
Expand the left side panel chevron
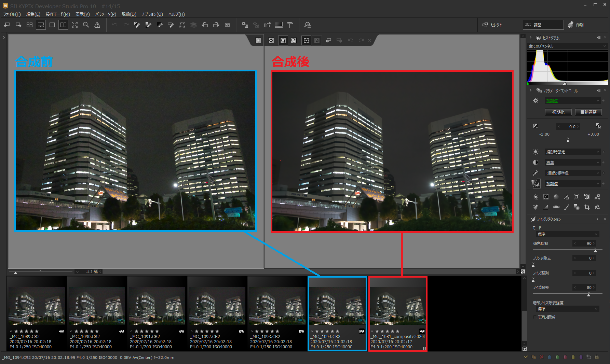[4, 37]
